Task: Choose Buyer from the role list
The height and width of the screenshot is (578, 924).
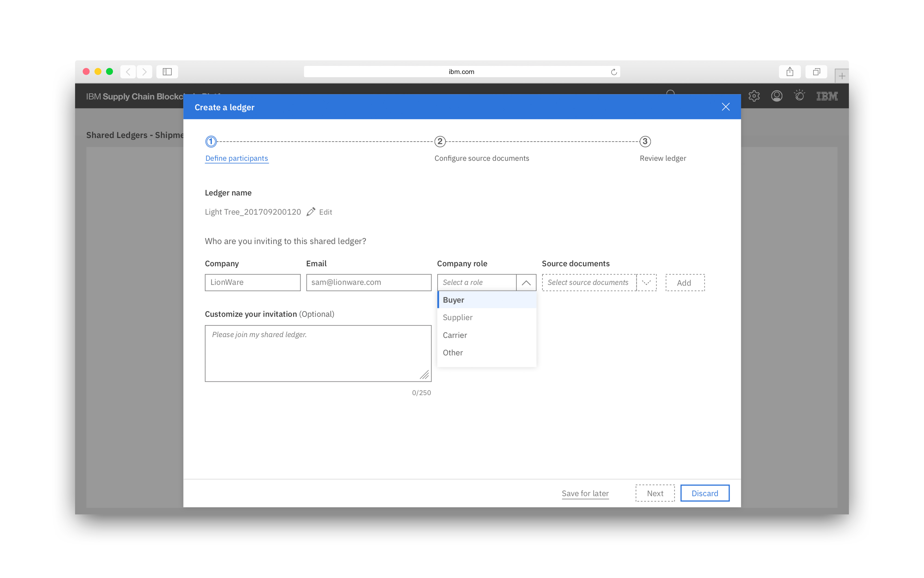Action: click(x=487, y=300)
